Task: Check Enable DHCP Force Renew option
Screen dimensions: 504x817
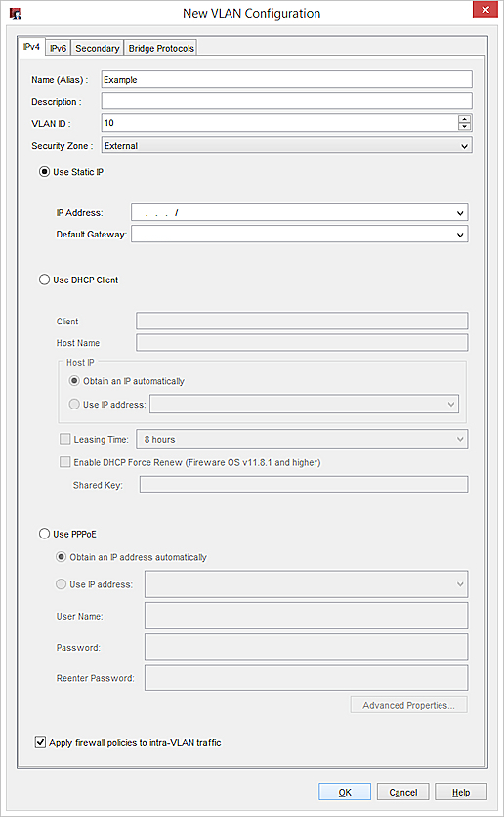Action: click(65, 461)
